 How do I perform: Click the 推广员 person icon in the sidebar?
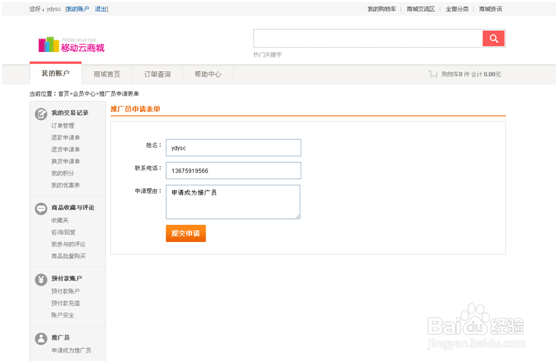point(41,338)
